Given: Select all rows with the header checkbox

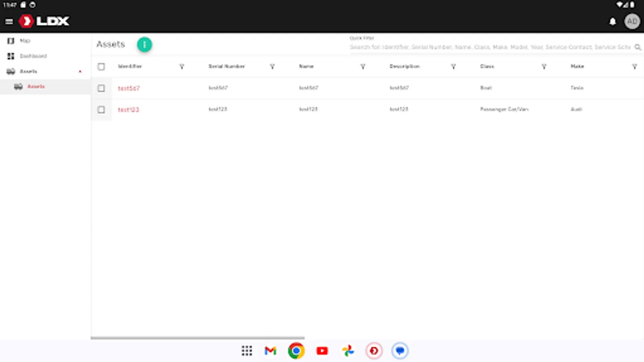Looking at the screenshot, I should pos(101,66).
